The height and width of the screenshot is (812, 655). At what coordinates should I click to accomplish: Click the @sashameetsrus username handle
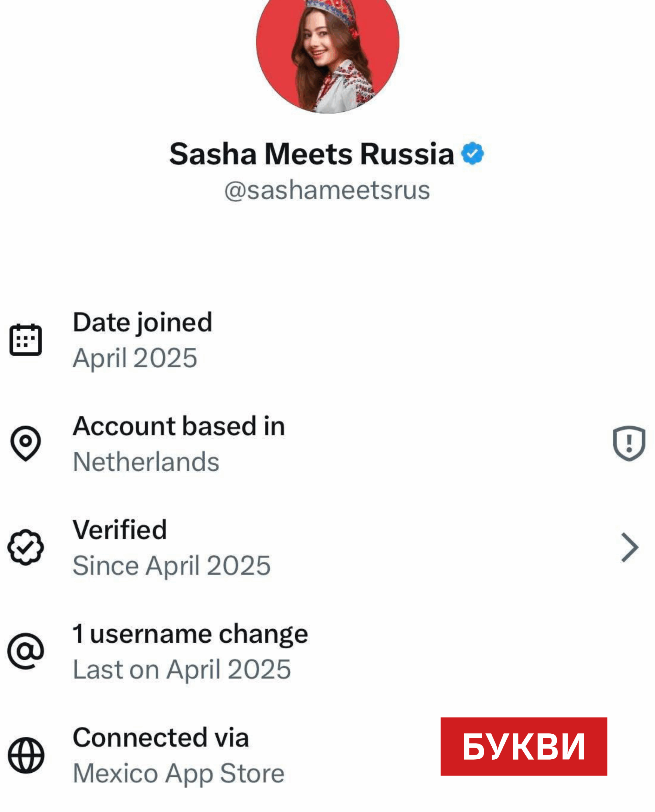(327, 190)
